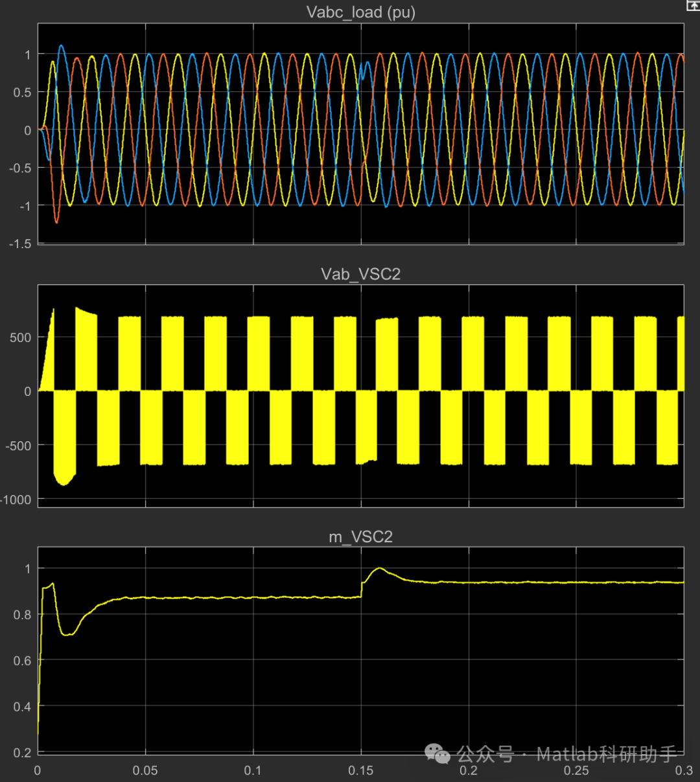
Task: Click the 0.5 y-axis label in Vabc_load plot
Action: coord(22,93)
